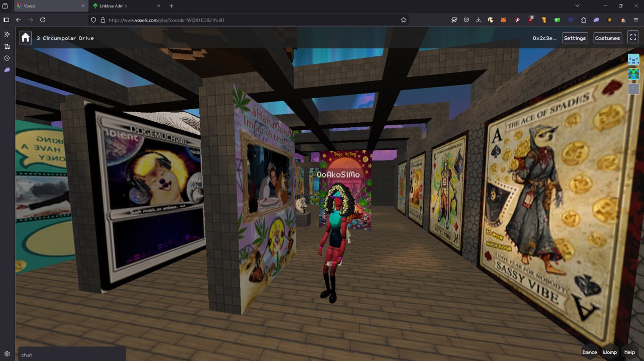The width and height of the screenshot is (644, 361).
Task: Go forward to the next page
Action: 31,20
